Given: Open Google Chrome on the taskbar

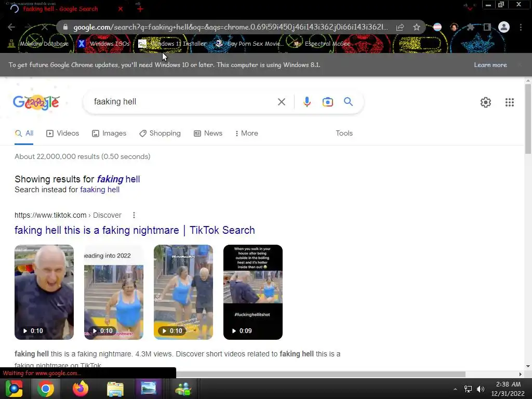Looking at the screenshot, I should click(x=46, y=389).
